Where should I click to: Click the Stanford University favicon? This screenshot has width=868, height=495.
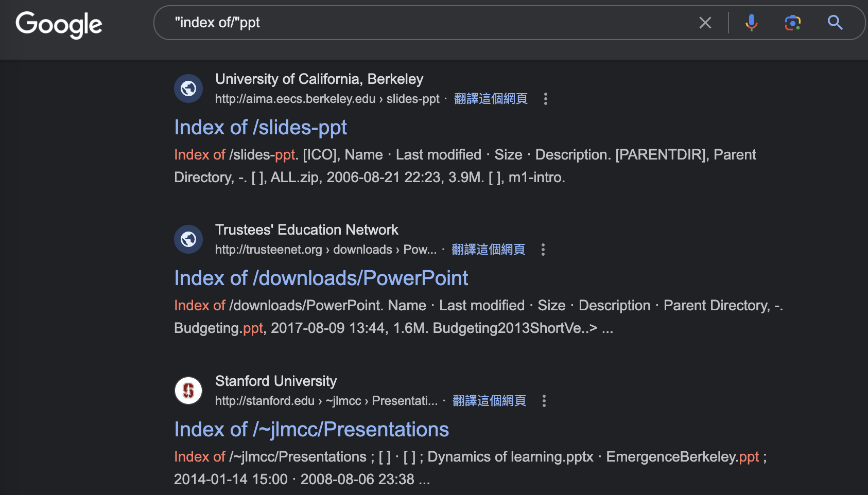(x=188, y=390)
